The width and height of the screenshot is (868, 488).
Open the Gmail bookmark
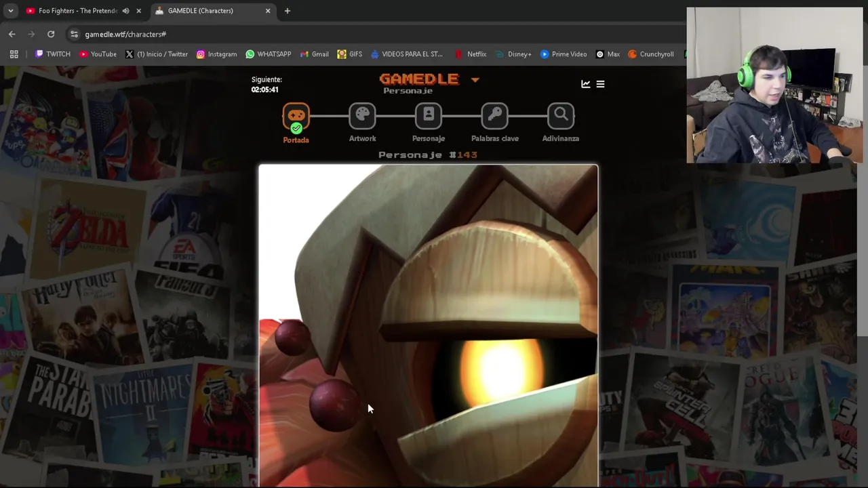[314, 54]
